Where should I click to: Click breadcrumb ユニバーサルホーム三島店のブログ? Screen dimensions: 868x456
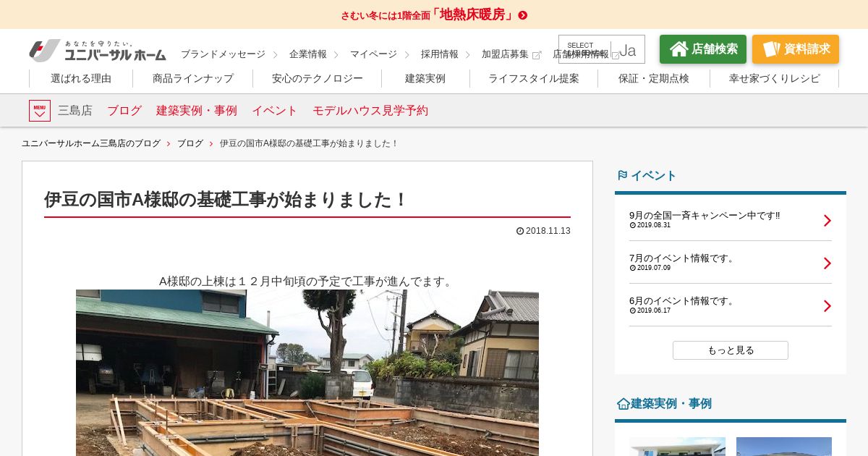click(x=91, y=144)
